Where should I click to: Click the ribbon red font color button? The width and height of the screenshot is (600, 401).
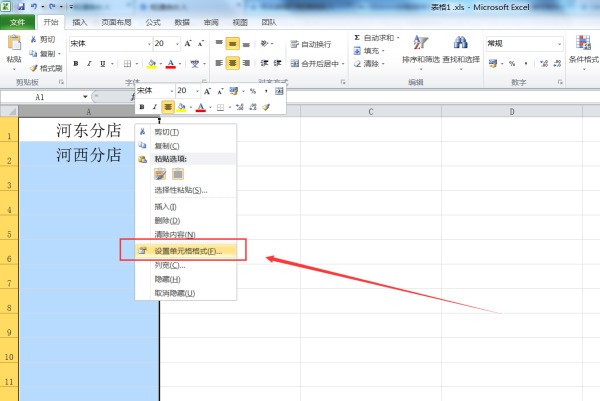(x=171, y=64)
